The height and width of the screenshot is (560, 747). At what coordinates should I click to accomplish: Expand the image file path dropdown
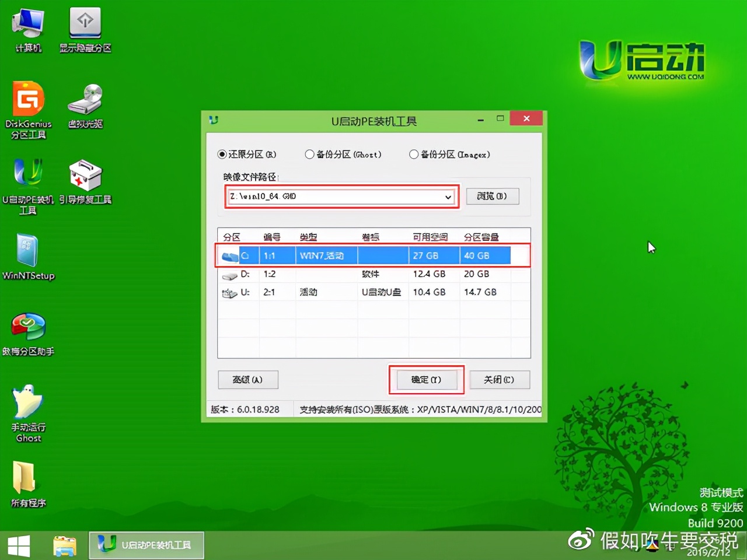pyautogui.click(x=449, y=197)
